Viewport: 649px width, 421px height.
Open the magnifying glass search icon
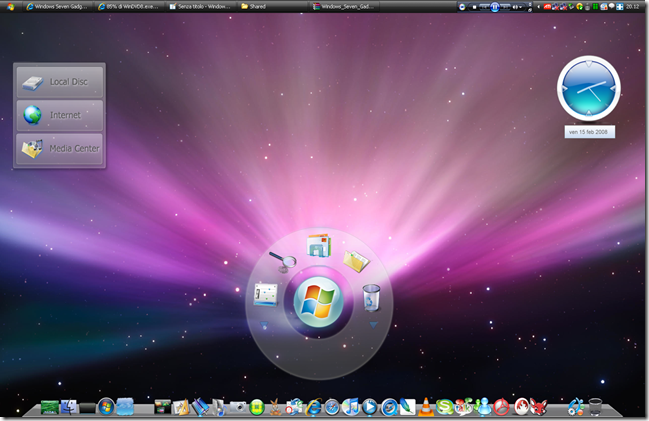(282, 262)
